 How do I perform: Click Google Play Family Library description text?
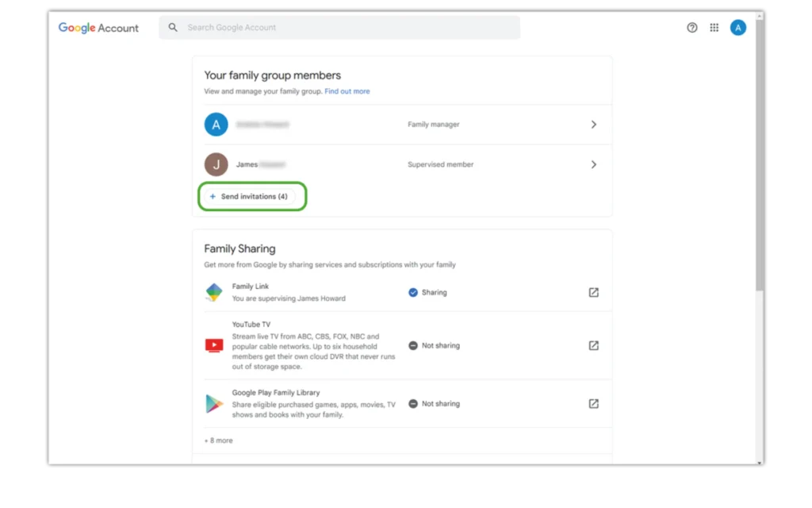click(313, 410)
